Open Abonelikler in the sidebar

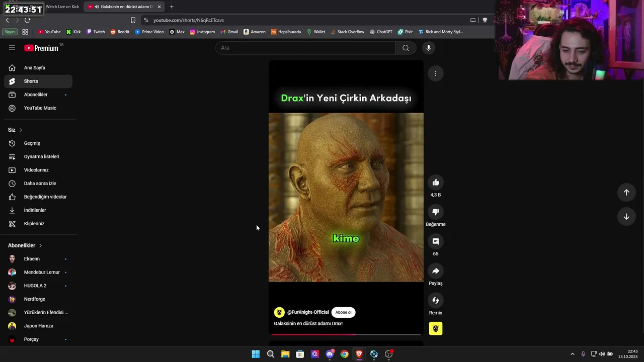[38, 95]
